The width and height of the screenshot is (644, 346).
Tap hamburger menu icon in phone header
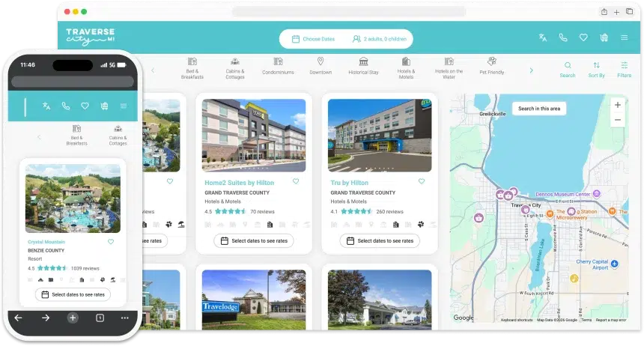(124, 106)
